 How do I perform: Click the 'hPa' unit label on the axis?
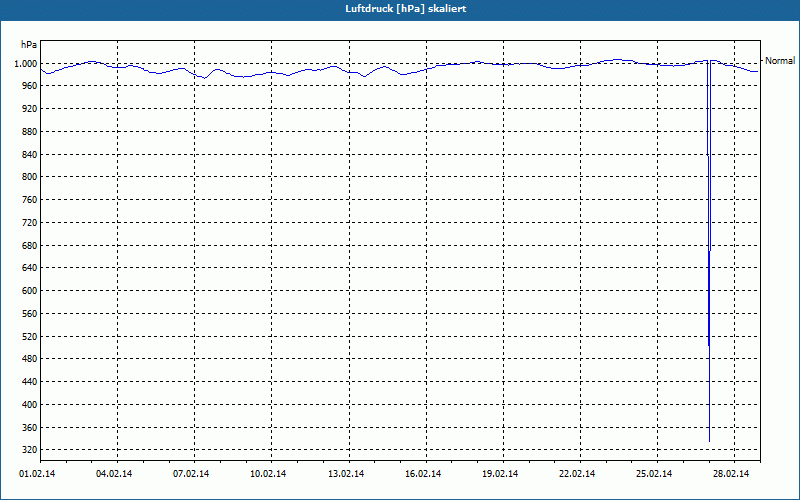[x=29, y=45]
